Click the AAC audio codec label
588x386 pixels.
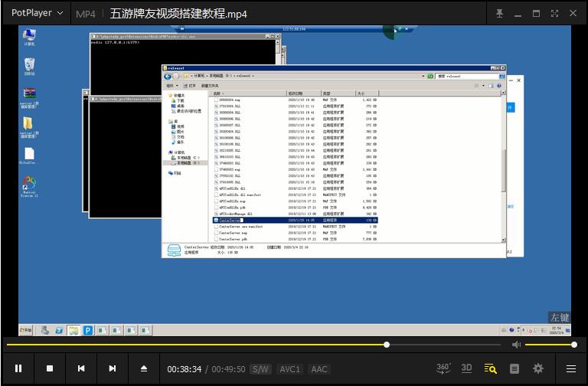pyautogui.click(x=319, y=369)
